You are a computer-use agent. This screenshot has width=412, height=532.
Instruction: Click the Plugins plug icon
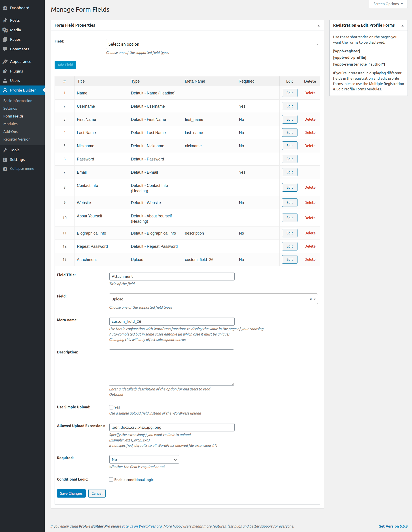click(5, 71)
